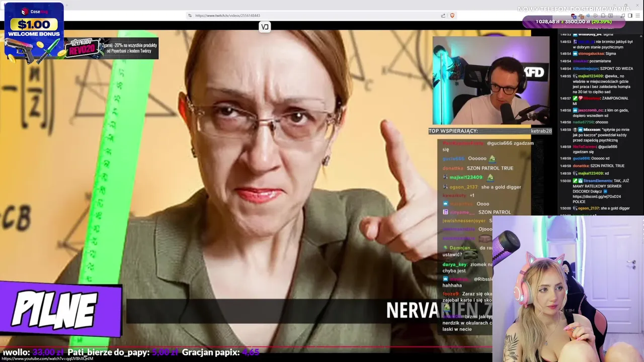Click Damnjan__ username in overlay chat

click(x=462, y=248)
